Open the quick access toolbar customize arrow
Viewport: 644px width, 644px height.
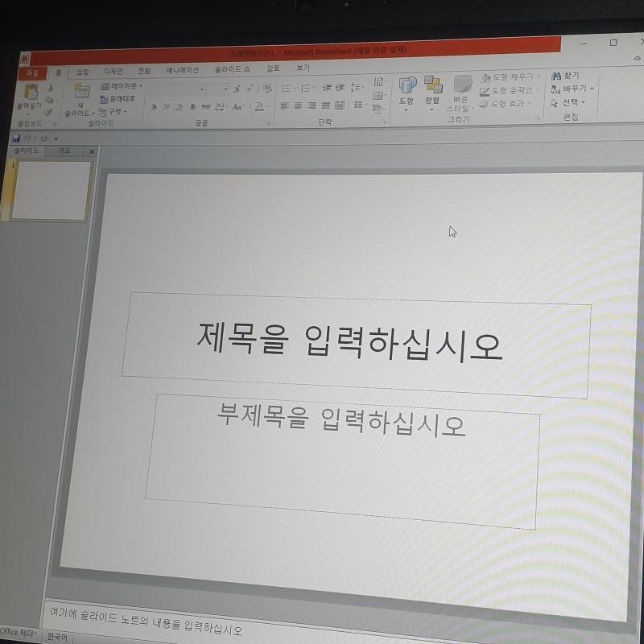(x=56, y=138)
